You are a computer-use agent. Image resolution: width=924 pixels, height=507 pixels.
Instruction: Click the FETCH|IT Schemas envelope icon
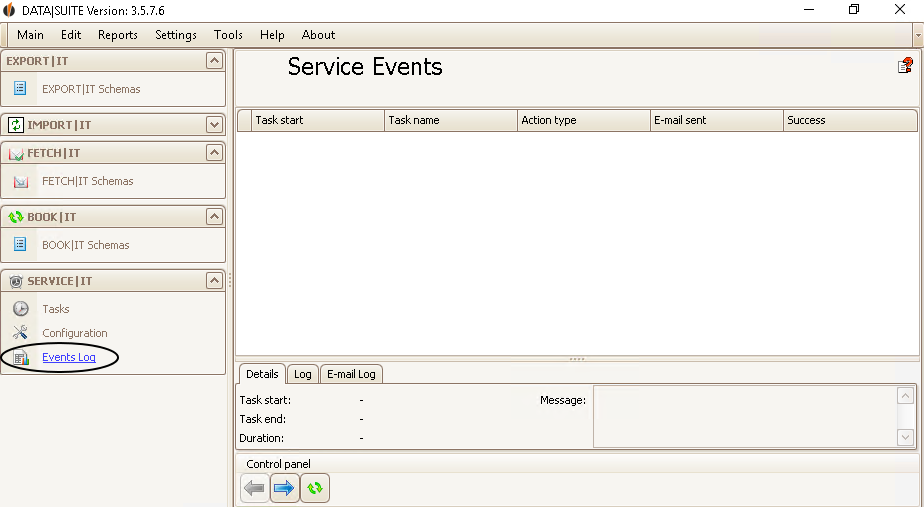(x=21, y=181)
